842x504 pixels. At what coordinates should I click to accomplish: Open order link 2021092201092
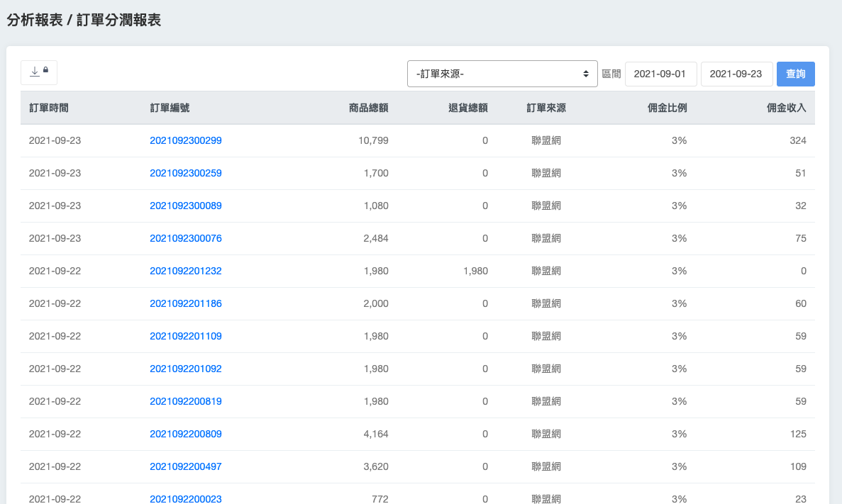pyautogui.click(x=186, y=369)
